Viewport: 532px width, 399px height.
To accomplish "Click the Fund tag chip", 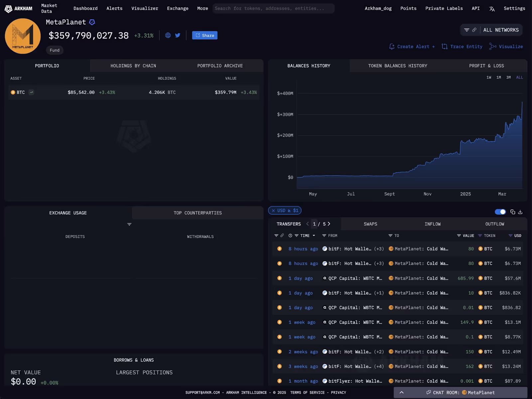I will [55, 50].
